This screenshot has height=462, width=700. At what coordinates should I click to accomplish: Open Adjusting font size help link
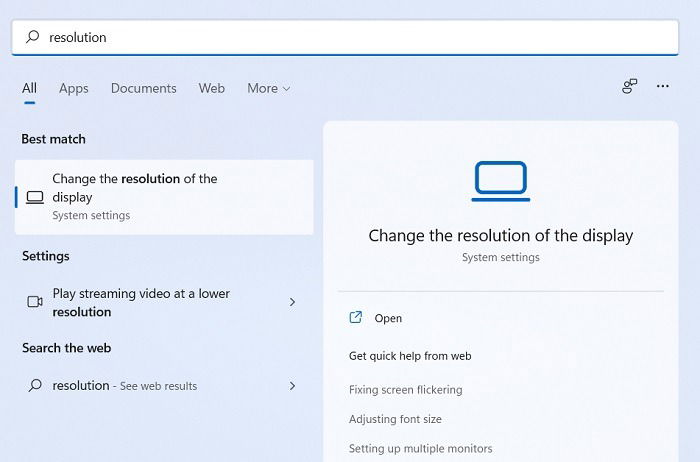click(x=395, y=419)
